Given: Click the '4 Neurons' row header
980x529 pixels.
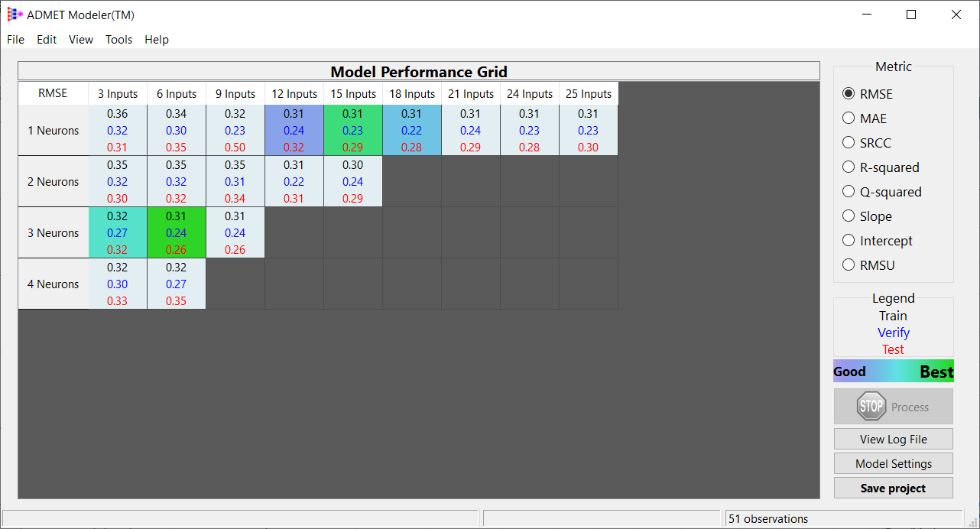Looking at the screenshot, I should [53, 284].
